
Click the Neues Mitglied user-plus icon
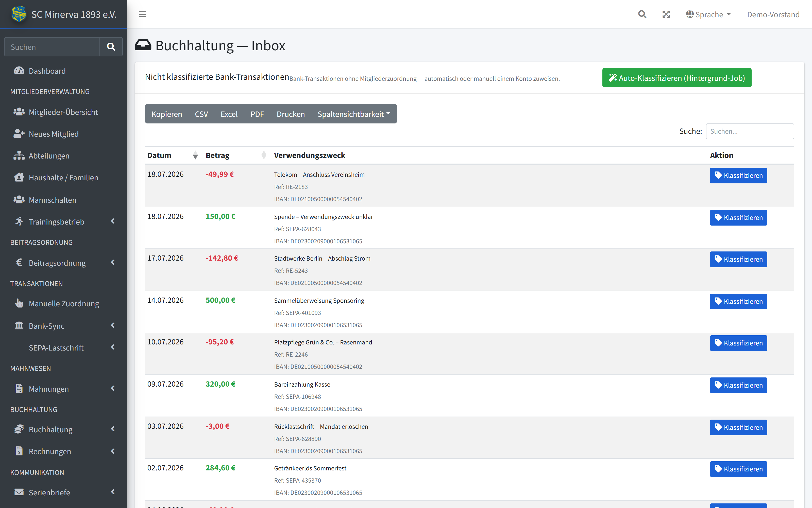19,133
